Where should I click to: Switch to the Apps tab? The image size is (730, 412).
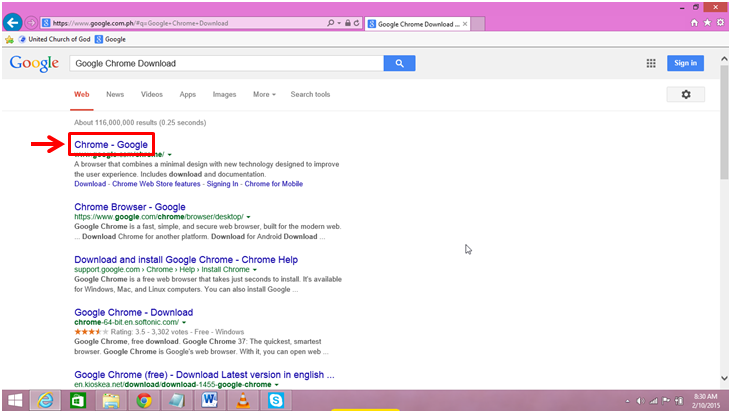[188, 95]
